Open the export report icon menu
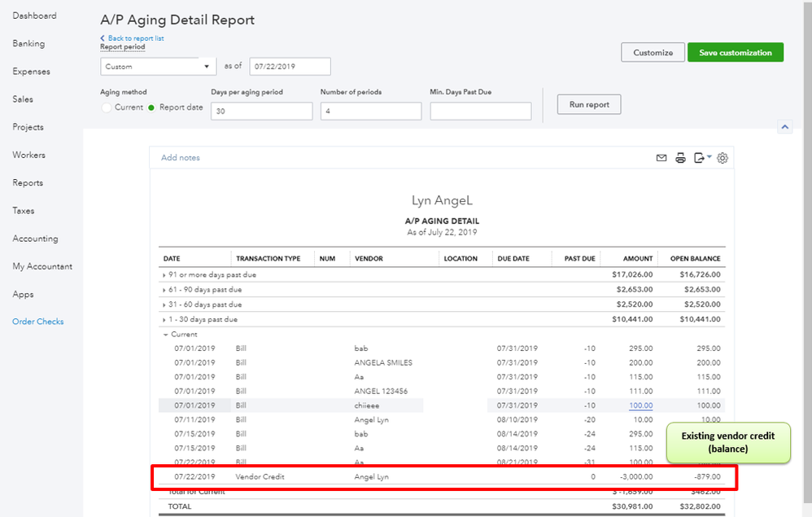 tap(702, 158)
